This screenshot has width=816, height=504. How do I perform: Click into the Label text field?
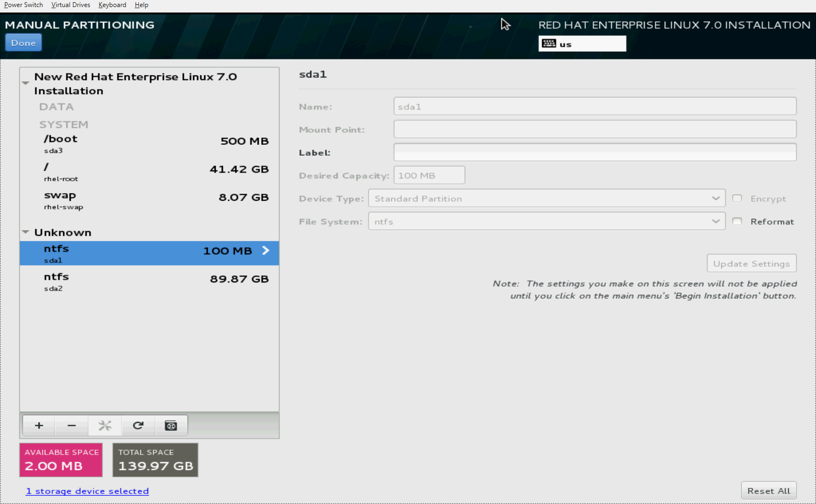(x=594, y=152)
